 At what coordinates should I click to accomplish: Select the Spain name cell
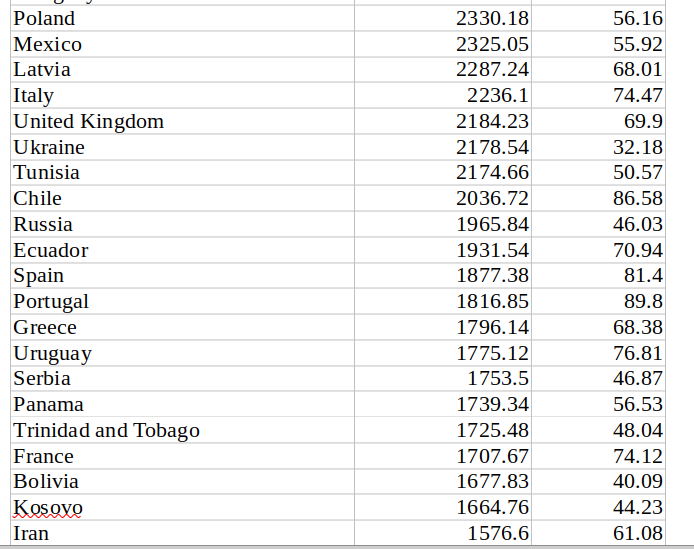click(x=182, y=275)
